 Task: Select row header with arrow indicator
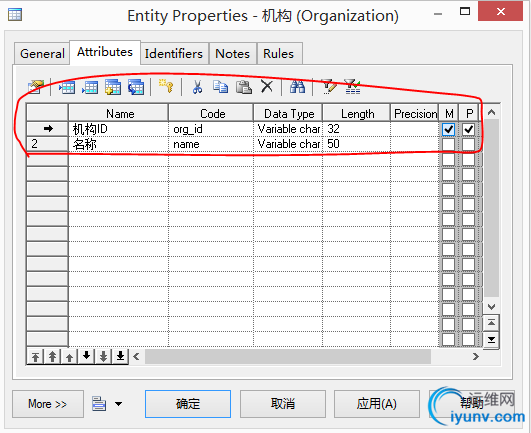point(47,129)
